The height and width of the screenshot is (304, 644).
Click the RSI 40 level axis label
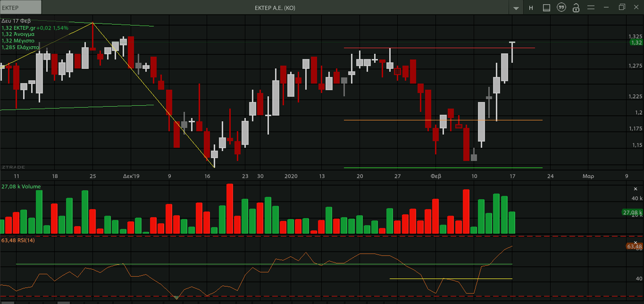click(x=639, y=279)
